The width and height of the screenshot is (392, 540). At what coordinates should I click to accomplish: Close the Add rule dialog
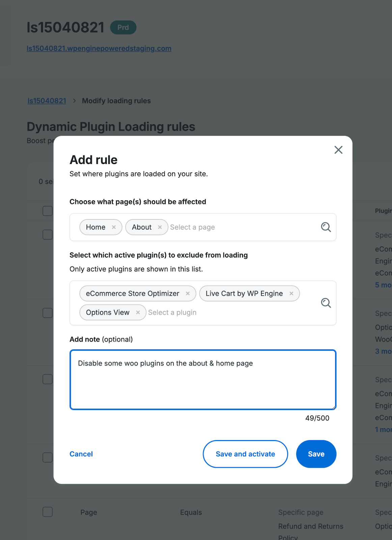338,150
